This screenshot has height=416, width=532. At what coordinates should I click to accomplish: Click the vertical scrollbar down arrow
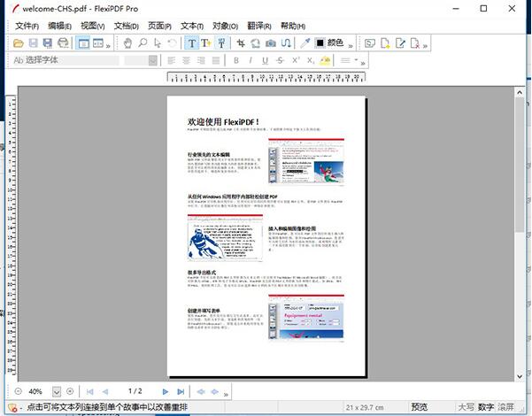(x=520, y=376)
